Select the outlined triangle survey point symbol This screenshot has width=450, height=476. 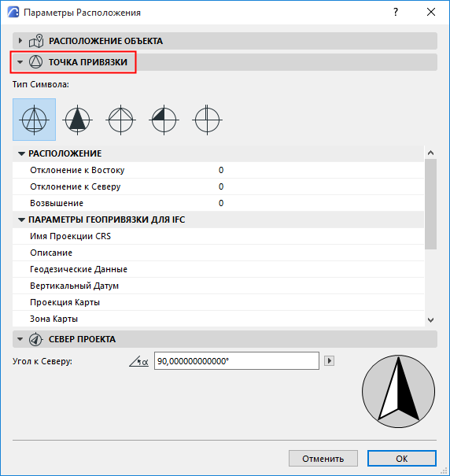[35, 120]
